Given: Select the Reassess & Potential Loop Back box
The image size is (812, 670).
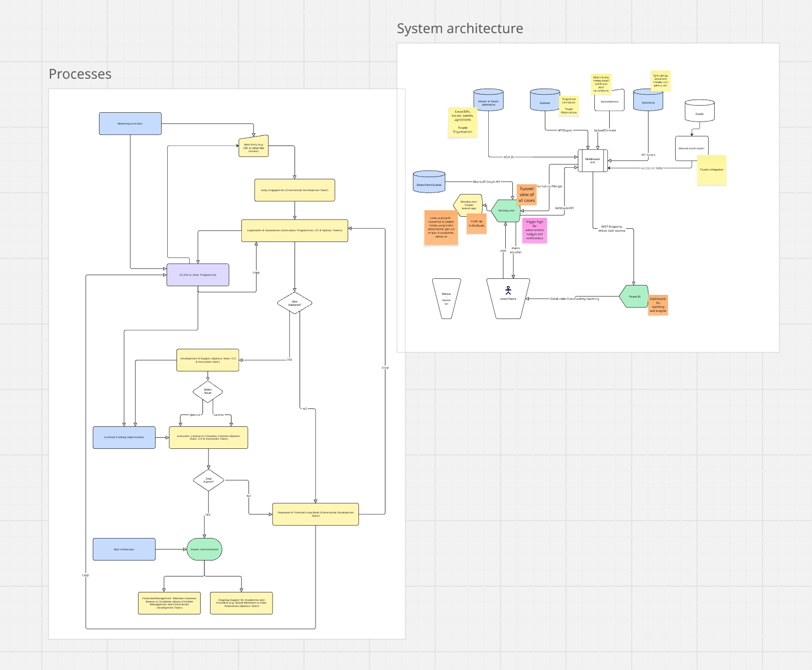Looking at the screenshot, I should pyautogui.click(x=316, y=514).
